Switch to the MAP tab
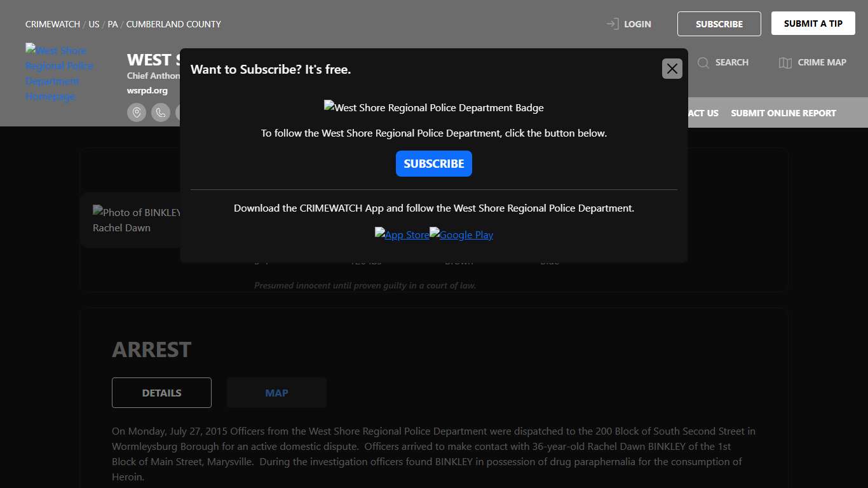 coord(276,393)
